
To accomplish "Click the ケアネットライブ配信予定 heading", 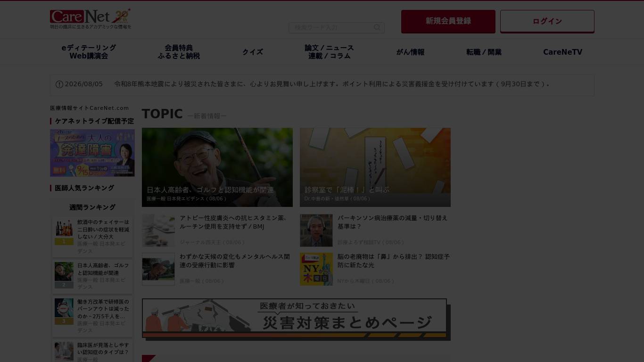I will [94, 121].
